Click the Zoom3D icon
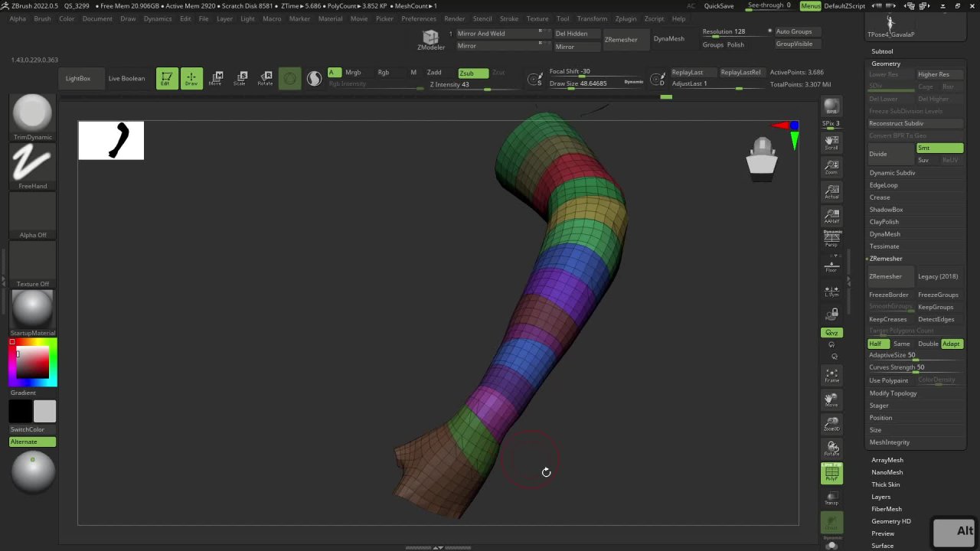Image resolution: width=980 pixels, height=551 pixels. click(831, 424)
